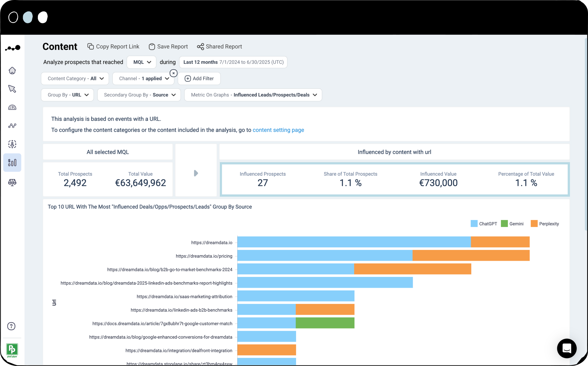This screenshot has height=366, width=588.
Task: Click the https://dreamdata.io/pricing axis label
Action: 204,256
